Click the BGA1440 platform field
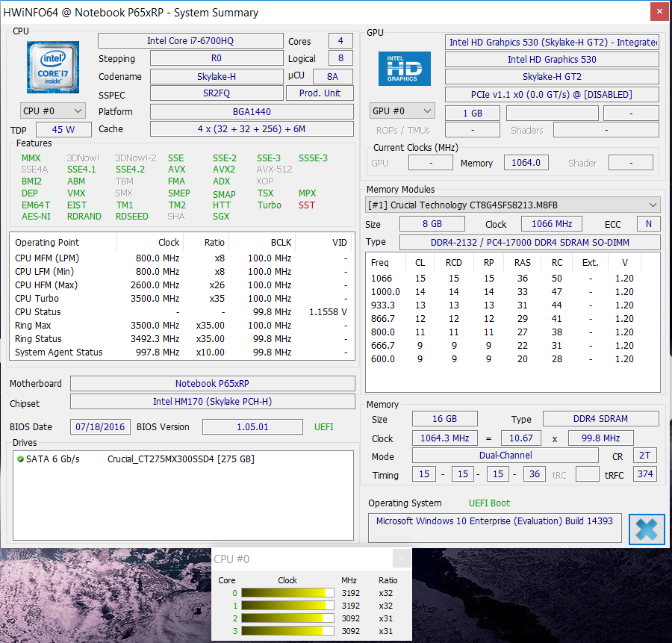672x643 pixels. pyautogui.click(x=252, y=111)
